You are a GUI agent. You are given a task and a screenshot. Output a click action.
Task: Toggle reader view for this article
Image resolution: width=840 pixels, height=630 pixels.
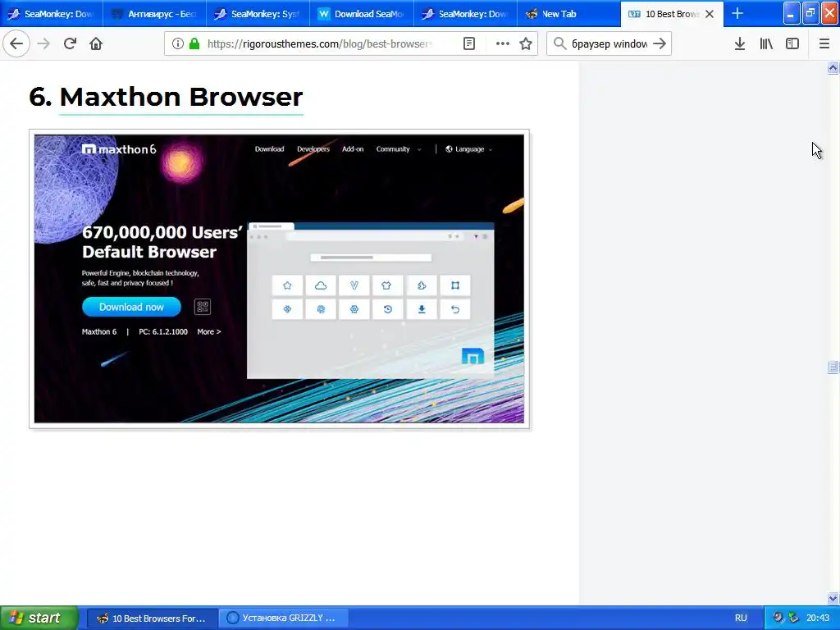point(469,43)
